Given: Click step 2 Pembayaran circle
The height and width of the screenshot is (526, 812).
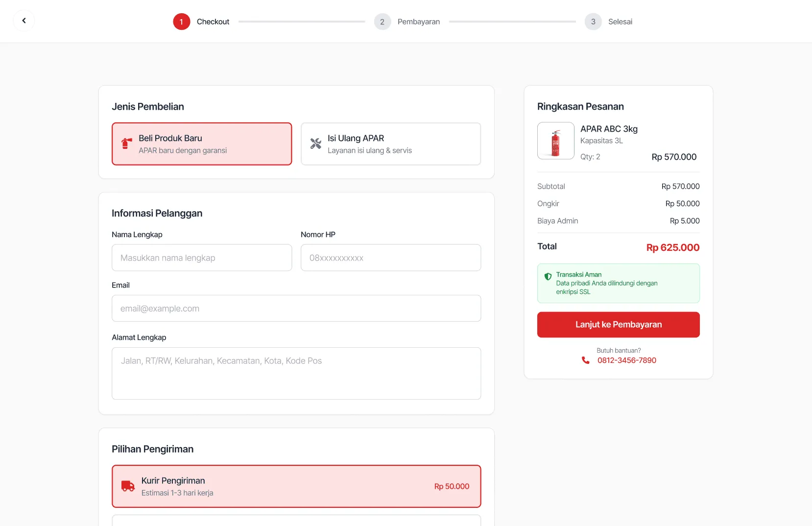Looking at the screenshot, I should (382, 22).
